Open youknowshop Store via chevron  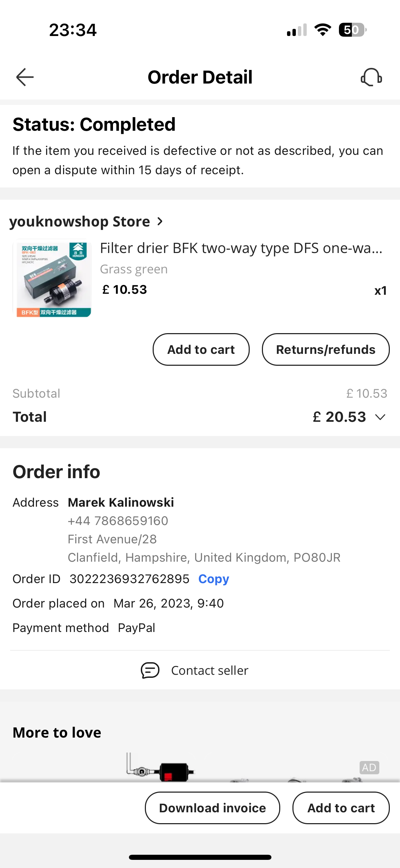160,222
